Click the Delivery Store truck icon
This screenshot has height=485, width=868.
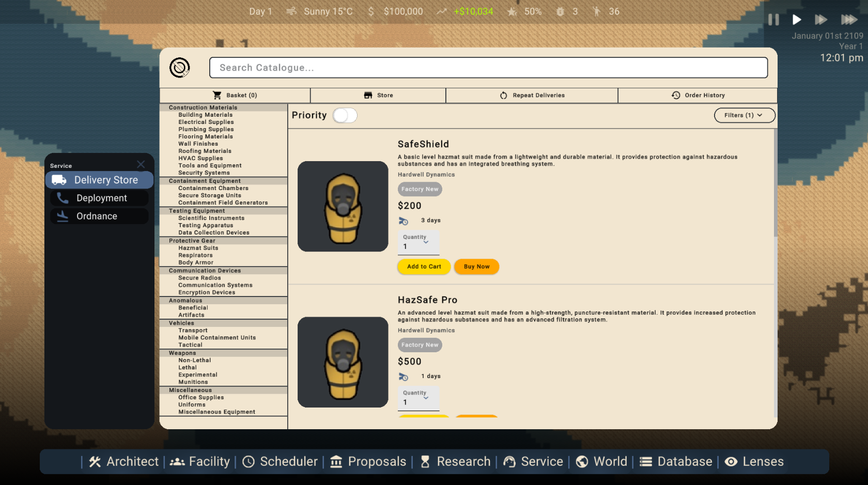[x=59, y=180]
